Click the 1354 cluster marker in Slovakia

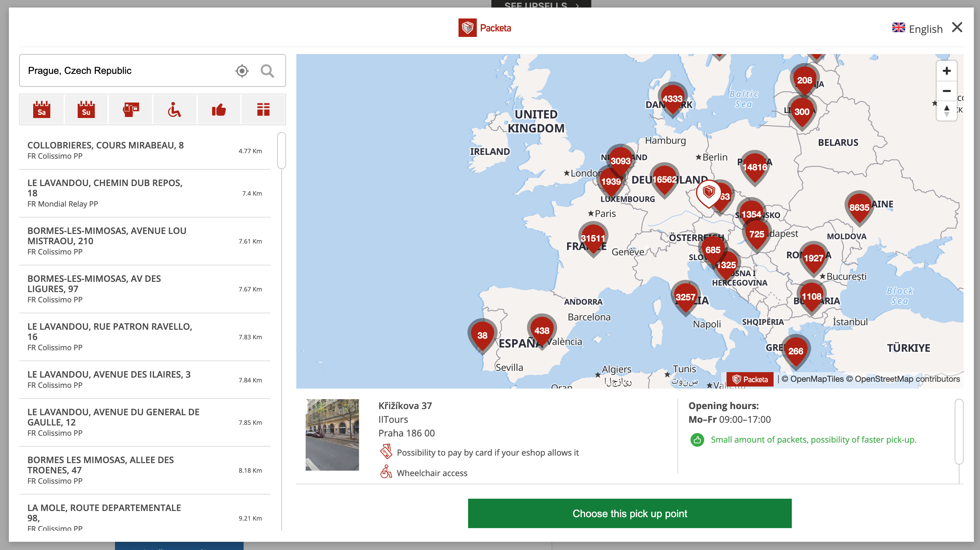751,214
